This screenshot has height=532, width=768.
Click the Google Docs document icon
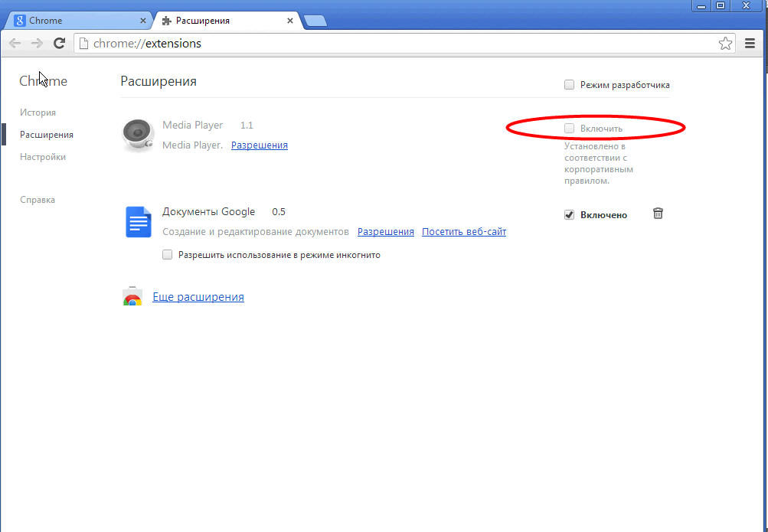138,222
